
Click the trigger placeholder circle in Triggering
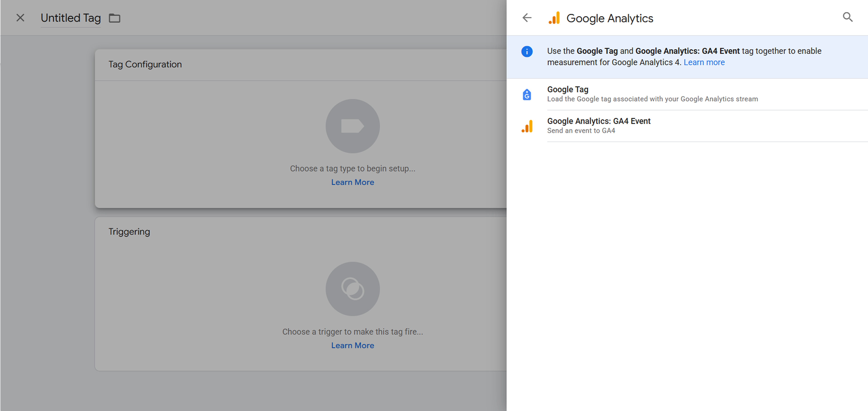click(352, 289)
